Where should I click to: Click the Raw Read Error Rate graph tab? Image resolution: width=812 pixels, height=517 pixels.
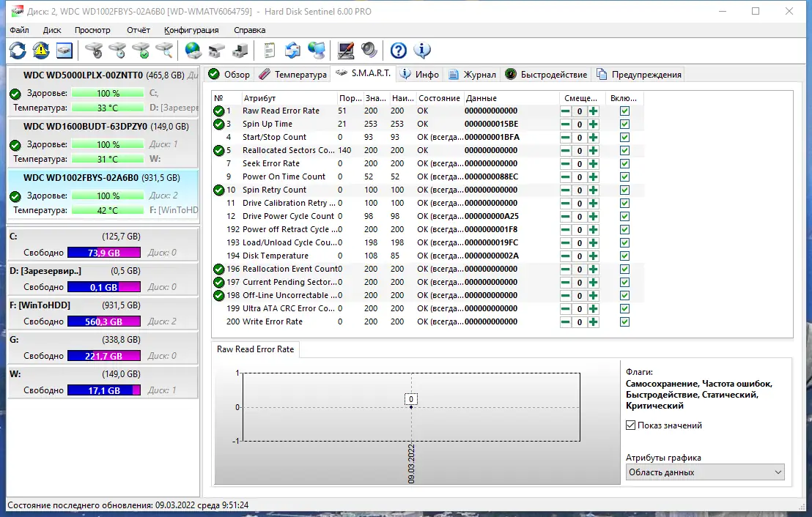[x=255, y=349]
